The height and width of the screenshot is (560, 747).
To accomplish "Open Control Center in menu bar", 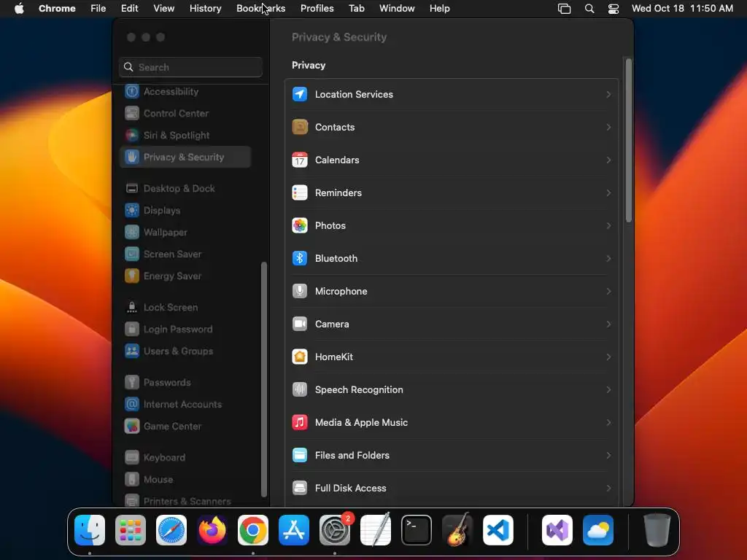I will tap(614, 9).
